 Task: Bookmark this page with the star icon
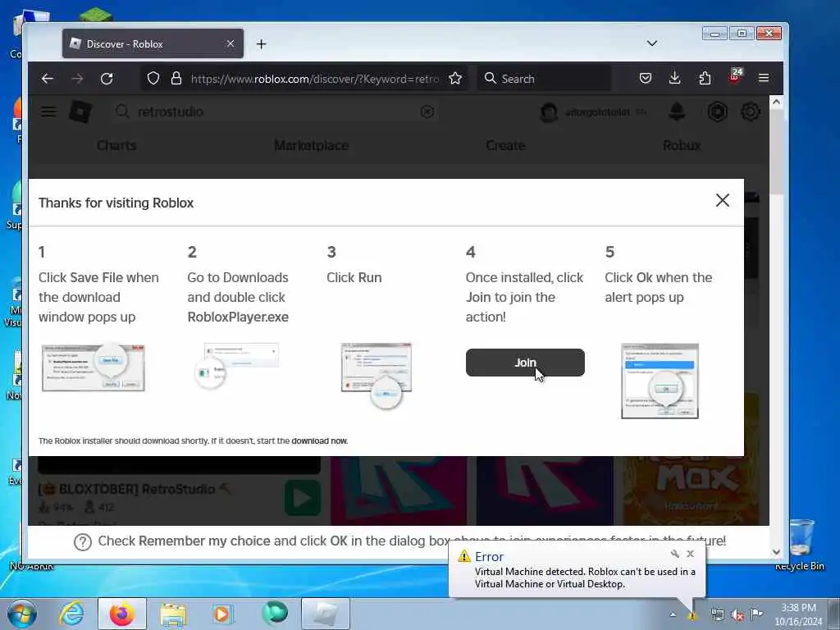(455, 78)
